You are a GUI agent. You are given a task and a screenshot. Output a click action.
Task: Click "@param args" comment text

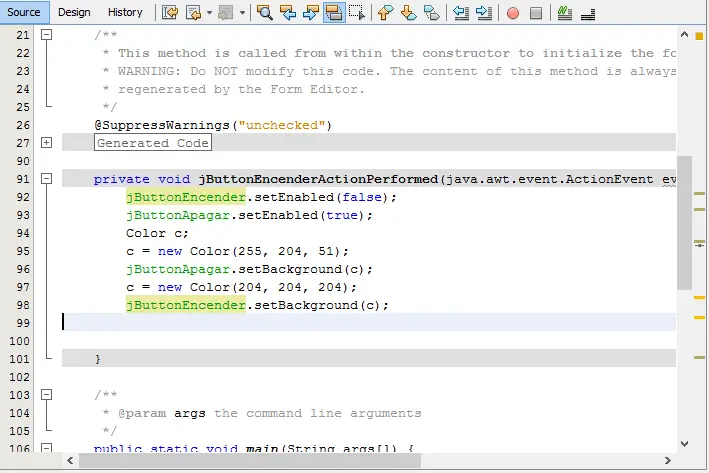(161, 413)
